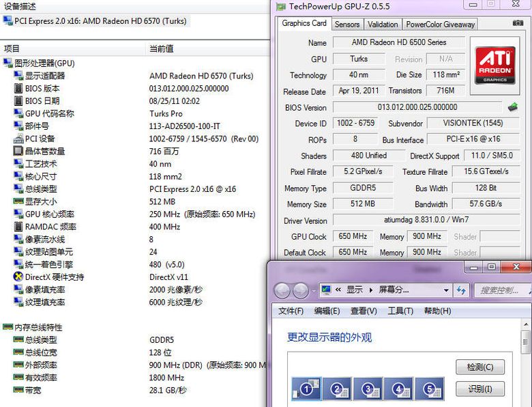532x407 pixels.
Task: Open the 文件(F) menu
Action: pos(291,311)
